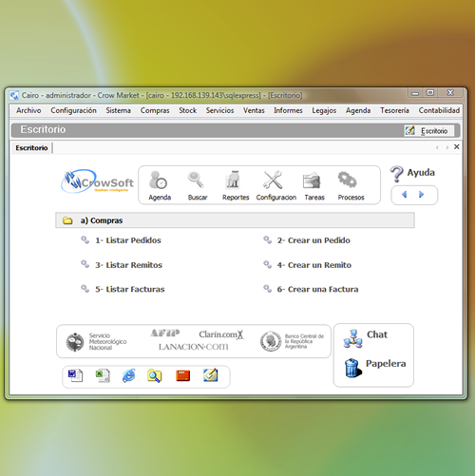
Task: Click the orange calculator shortcut icon
Action: tap(183, 375)
